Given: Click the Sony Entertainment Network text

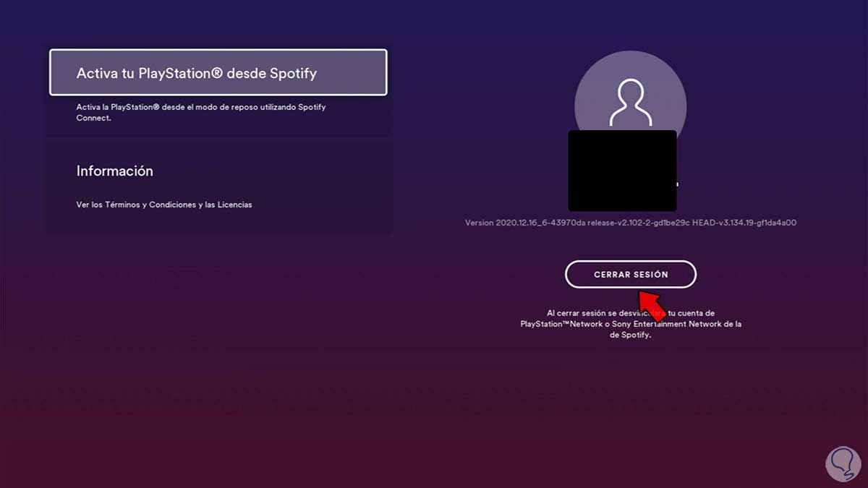Looking at the screenshot, I should pyautogui.click(x=666, y=324).
